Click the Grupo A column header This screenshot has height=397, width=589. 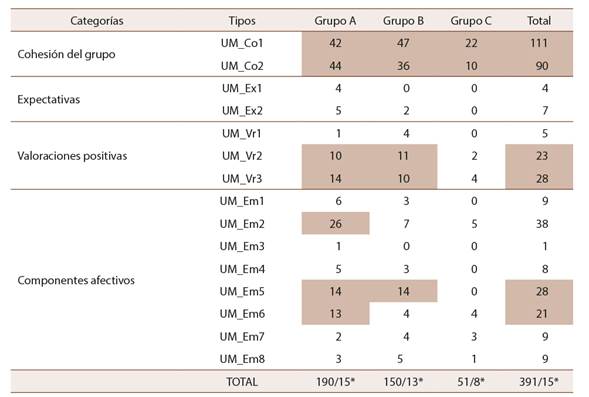click(335, 21)
